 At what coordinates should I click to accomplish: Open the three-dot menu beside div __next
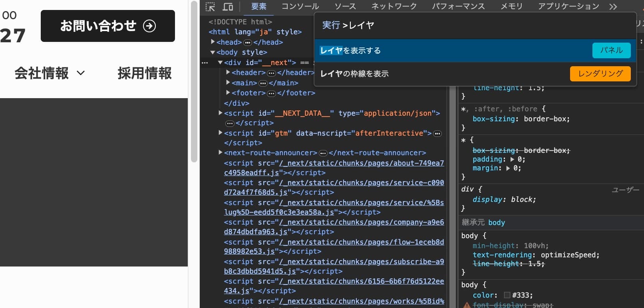(x=205, y=63)
